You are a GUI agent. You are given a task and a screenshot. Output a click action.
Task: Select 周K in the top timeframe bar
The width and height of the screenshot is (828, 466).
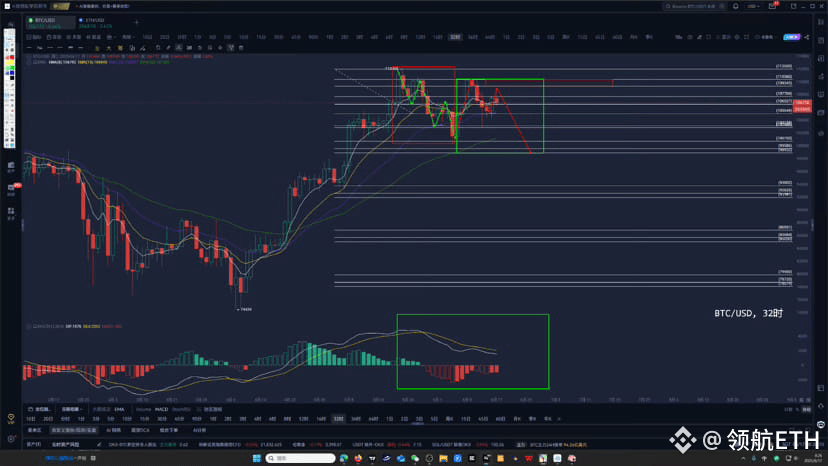[x=566, y=37]
